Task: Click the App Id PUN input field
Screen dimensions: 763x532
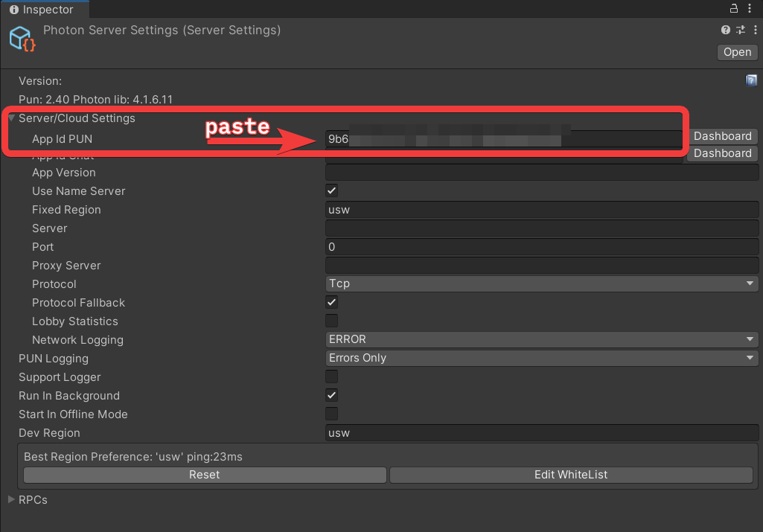Action: click(x=504, y=138)
